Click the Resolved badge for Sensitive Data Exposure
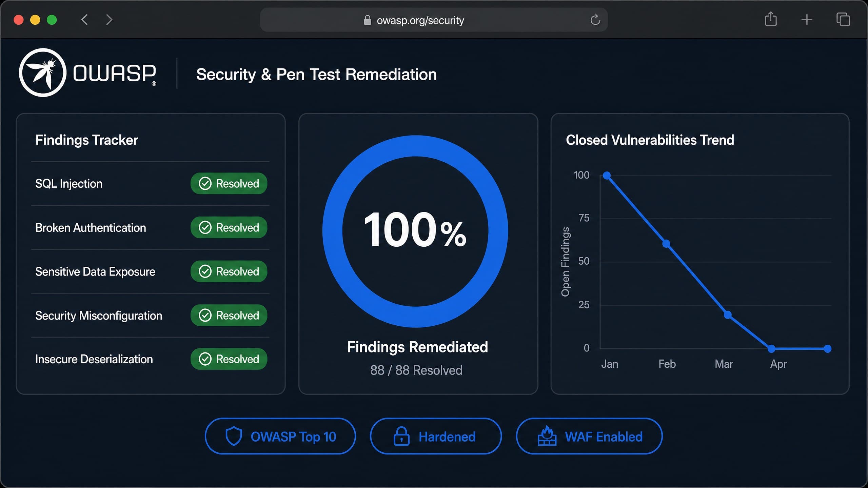 pos(229,271)
